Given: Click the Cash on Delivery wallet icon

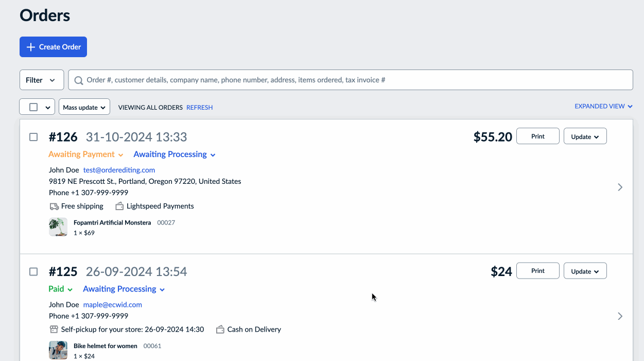Looking at the screenshot, I should pos(220,330).
